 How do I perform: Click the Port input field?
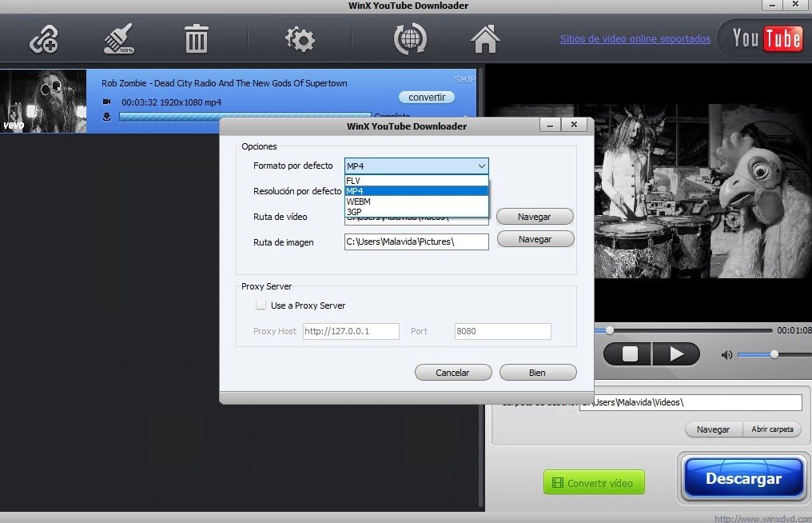tap(503, 331)
